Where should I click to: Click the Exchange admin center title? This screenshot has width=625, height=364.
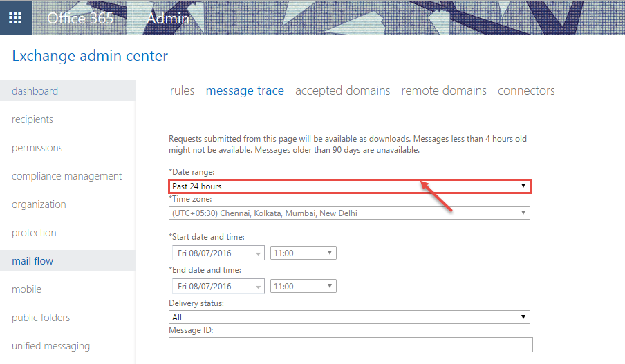coord(90,56)
